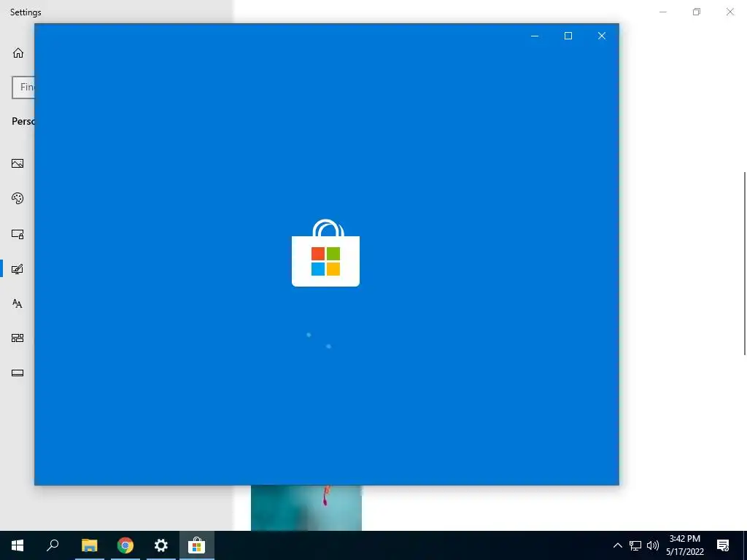Minimize the Microsoft Store window
The height and width of the screenshot is (560, 747).
[535, 36]
